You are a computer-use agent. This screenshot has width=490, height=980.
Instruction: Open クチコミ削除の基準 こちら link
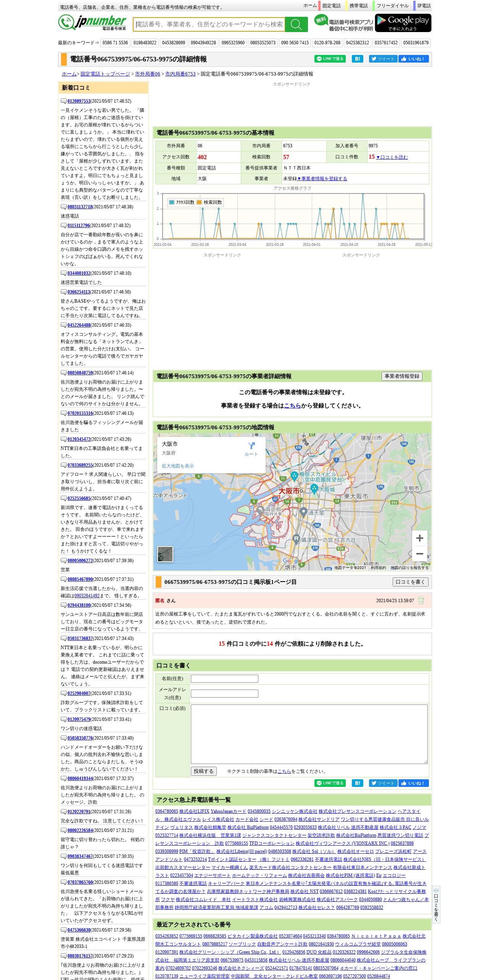284,771
